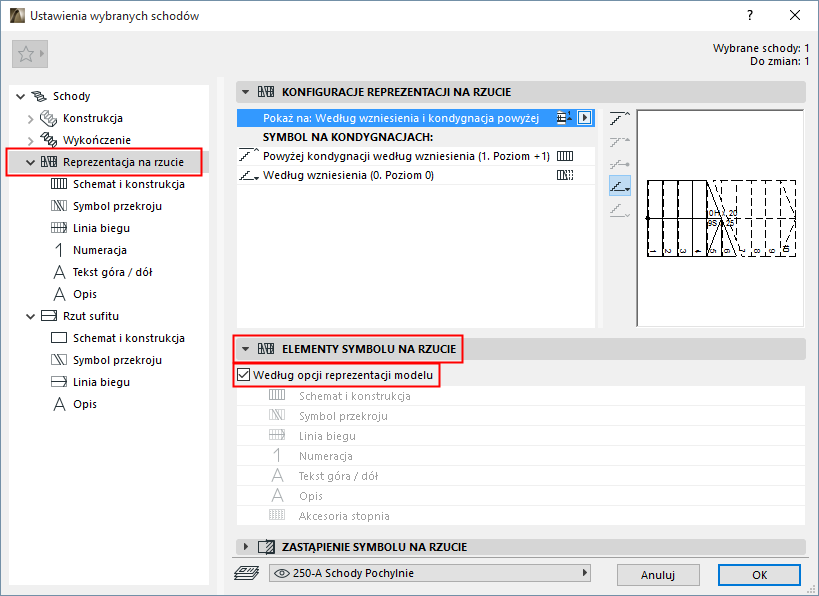Close the Ustawienia wybranych schodów dialog
819x596 pixels.
coord(795,15)
